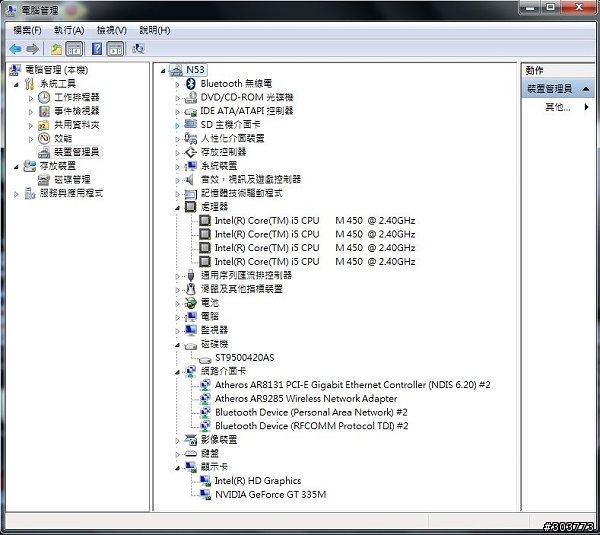
Task: Select the first Intel Core i5 CPU entry
Action: tap(315, 220)
